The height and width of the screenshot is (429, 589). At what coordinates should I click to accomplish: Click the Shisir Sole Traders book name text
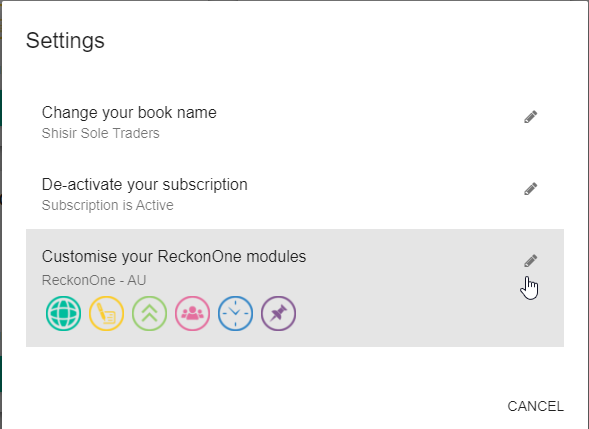tap(100, 133)
